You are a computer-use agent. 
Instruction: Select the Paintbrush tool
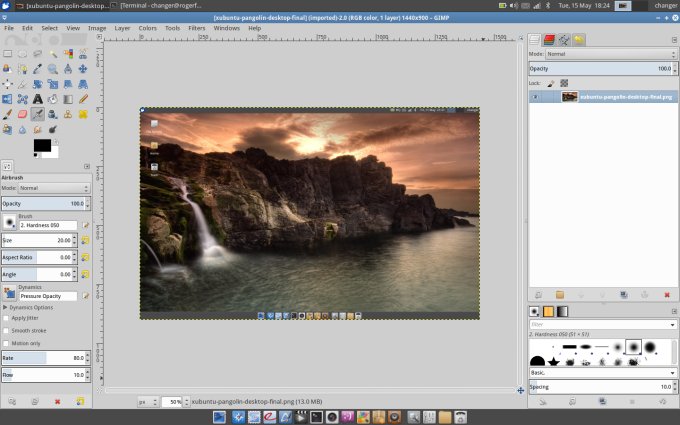(x=7, y=114)
